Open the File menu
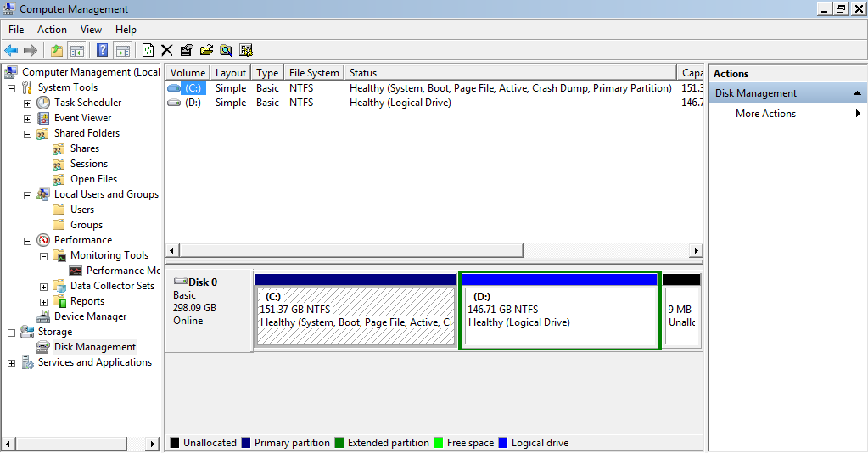 pos(16,30)
